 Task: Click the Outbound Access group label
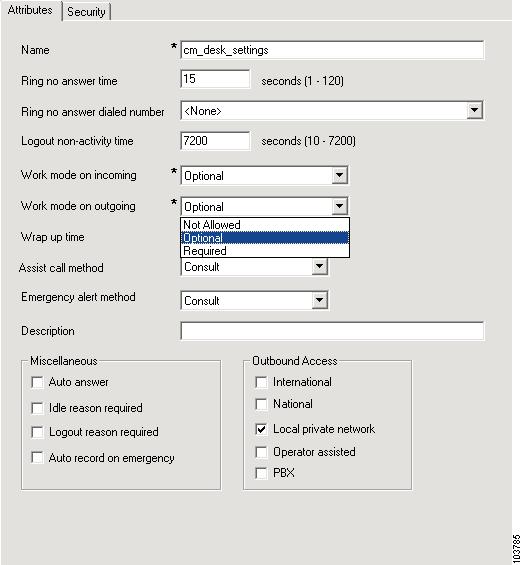click(295, 361)
